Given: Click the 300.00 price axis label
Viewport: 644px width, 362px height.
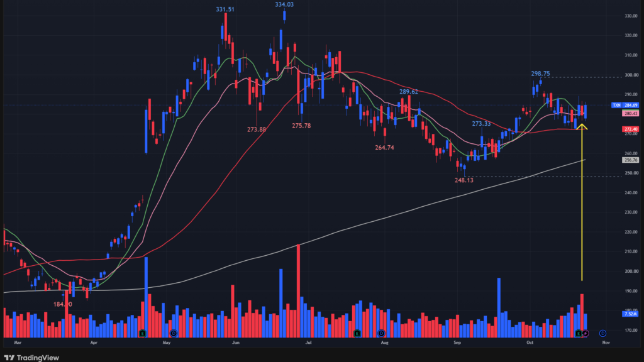Looking at the screenshot, I should (631, 75).
